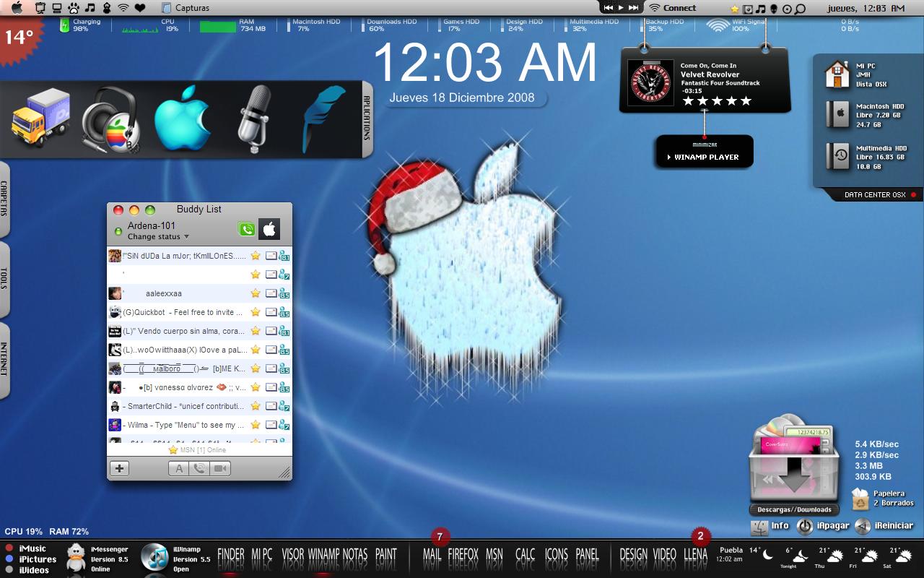Select the Malboro contact row
The width and height of the screenshot is (924, 578).
point(199,368)
